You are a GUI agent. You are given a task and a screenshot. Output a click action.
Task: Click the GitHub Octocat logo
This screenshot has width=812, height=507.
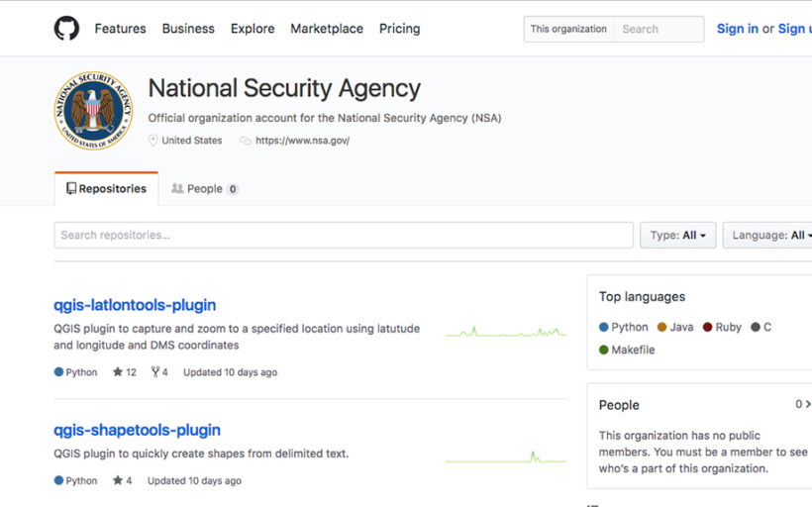click(66, 28)
